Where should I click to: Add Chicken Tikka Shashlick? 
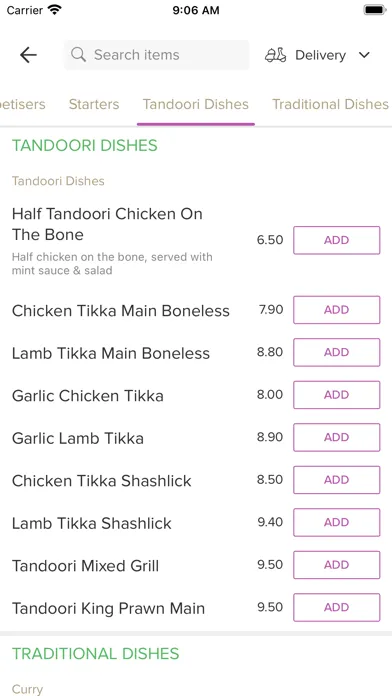(337, 480)
